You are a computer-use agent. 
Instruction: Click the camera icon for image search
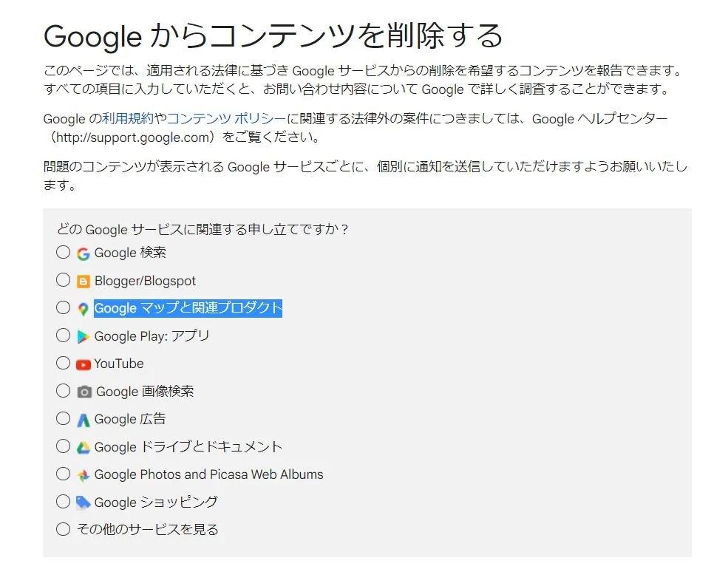point(85,392)
